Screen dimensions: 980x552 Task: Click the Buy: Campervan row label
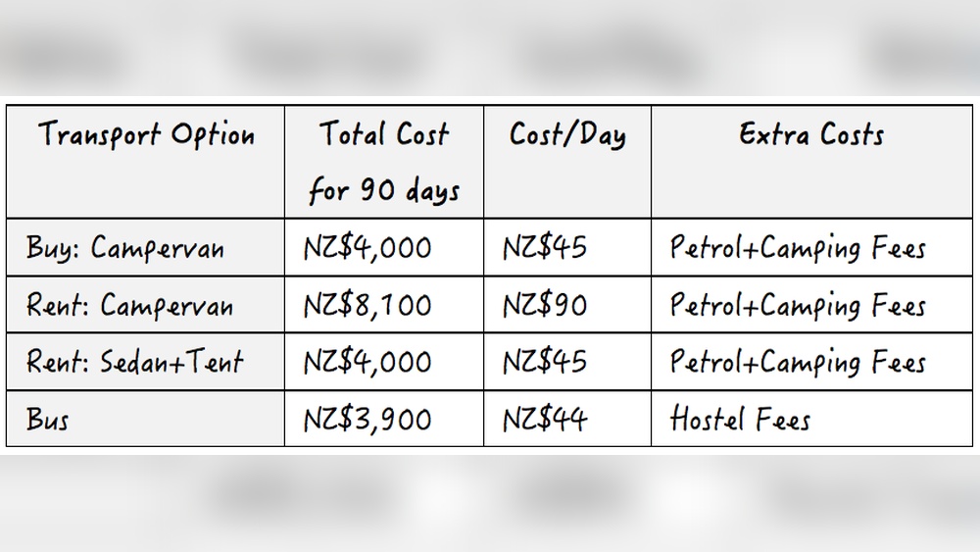tap(145, 247)
